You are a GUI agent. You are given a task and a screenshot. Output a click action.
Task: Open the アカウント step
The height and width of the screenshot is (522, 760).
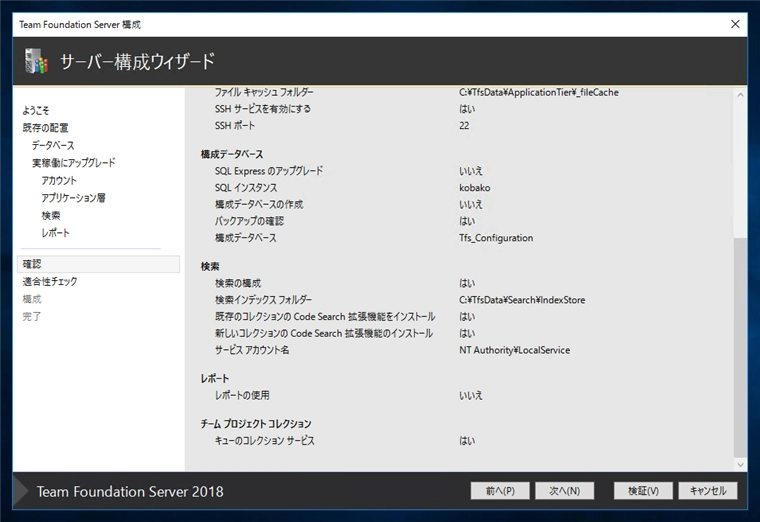pyautogui.click(x=59, y=180)
